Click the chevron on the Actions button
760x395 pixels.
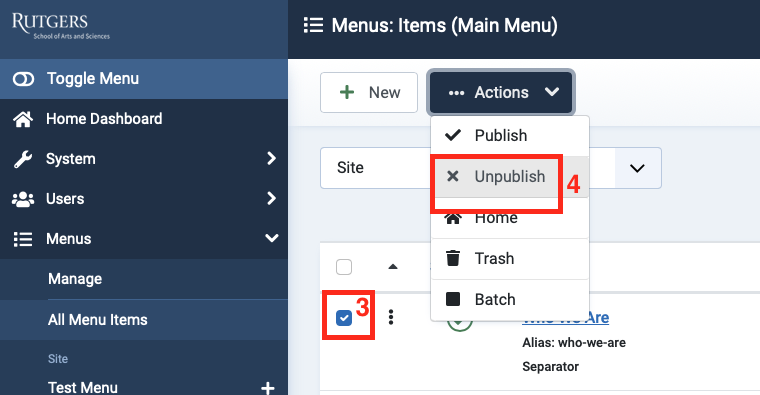coord(552,92)
